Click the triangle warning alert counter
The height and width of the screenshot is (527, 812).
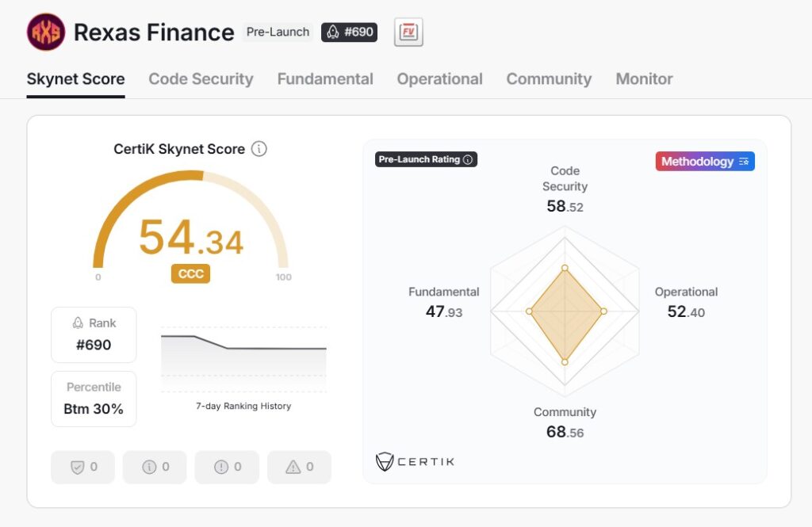coord(299,468)
